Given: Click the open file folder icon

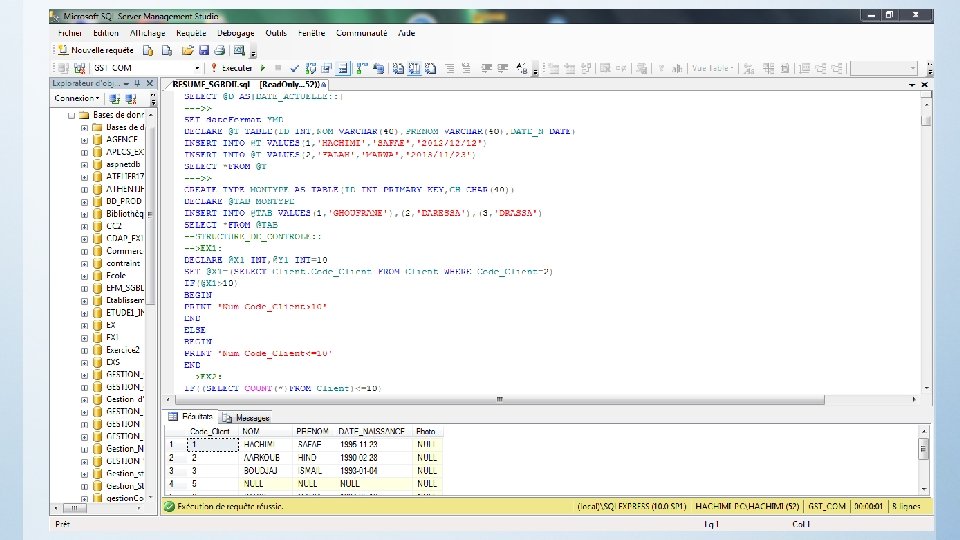Looking at the screenshot, I should click(186, 49).
